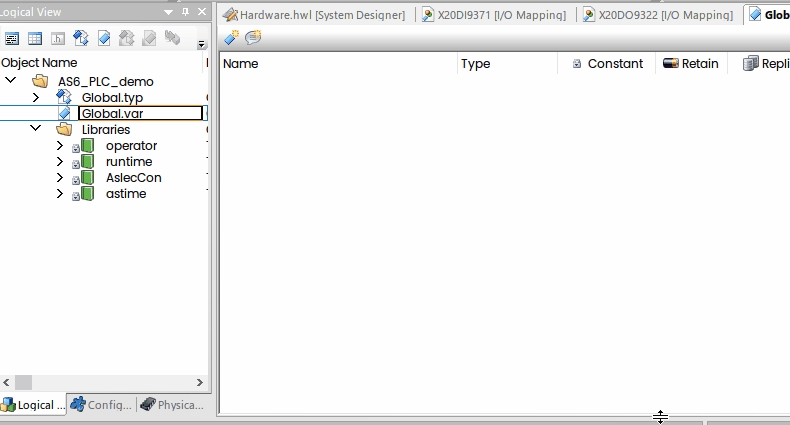This screenshot has height=425, width=790.
Task: Open the X20DO9322 I/O Mapping tab
Action: [x=658, y=15]
